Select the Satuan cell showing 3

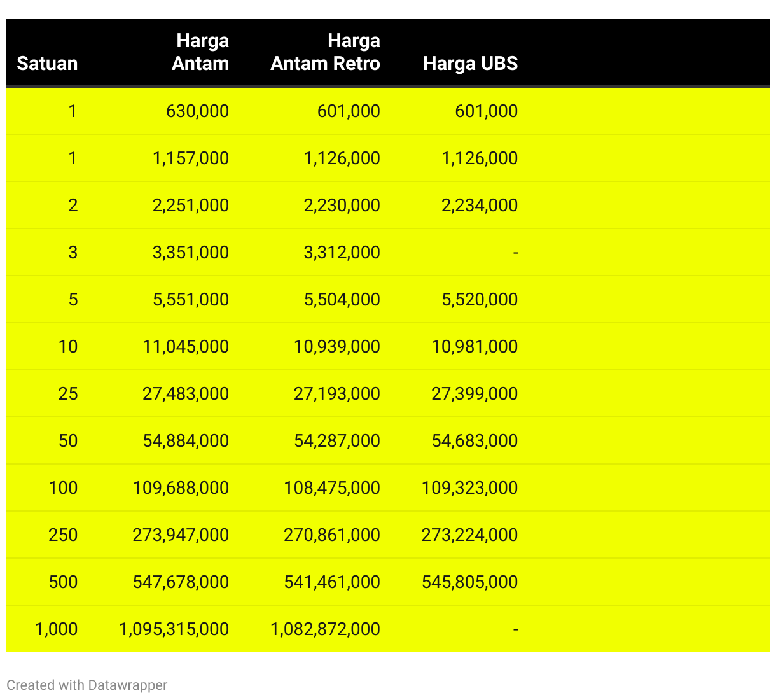73,253
